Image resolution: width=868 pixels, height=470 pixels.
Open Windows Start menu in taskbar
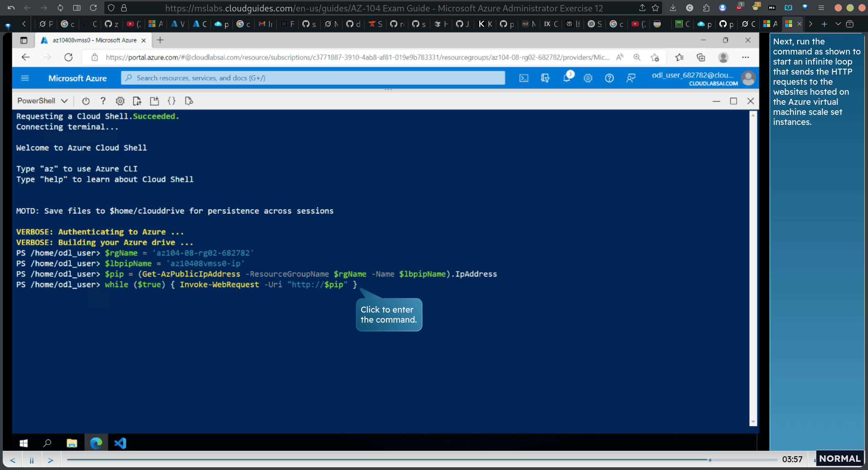(24, 443)
